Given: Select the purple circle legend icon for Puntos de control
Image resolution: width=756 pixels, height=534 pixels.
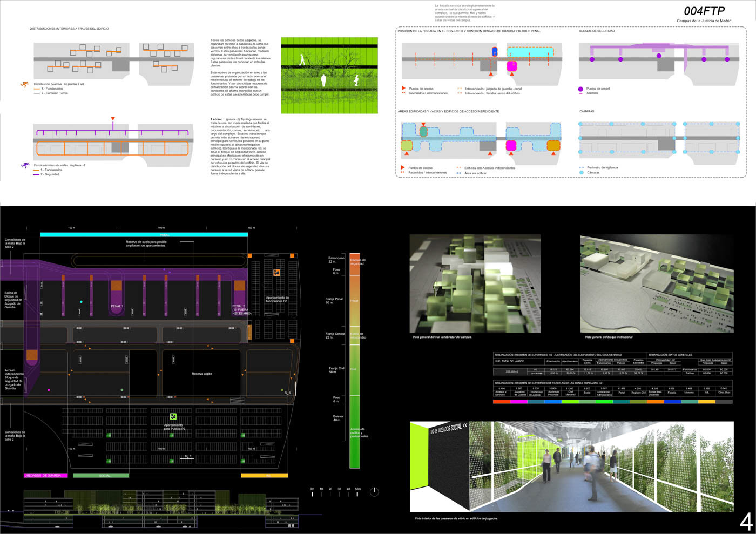Looking at the screenshot, I should tap(580, 89).
